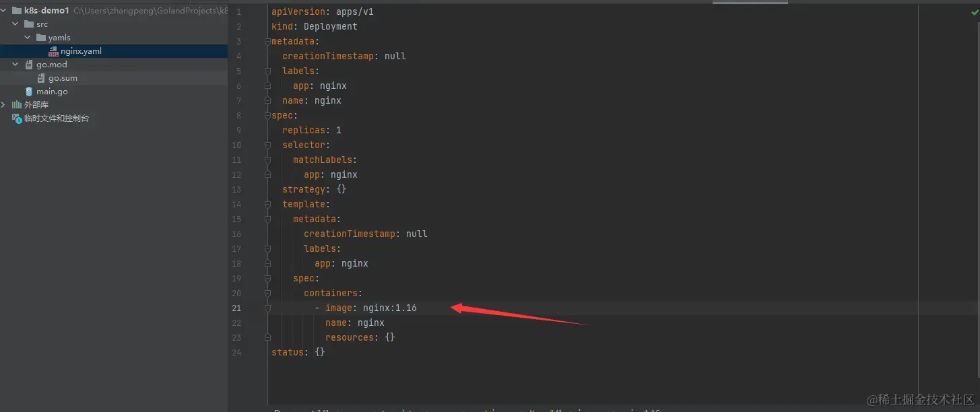Click the 'strategy: {}' line
The image size is (980, 412).
315,190
